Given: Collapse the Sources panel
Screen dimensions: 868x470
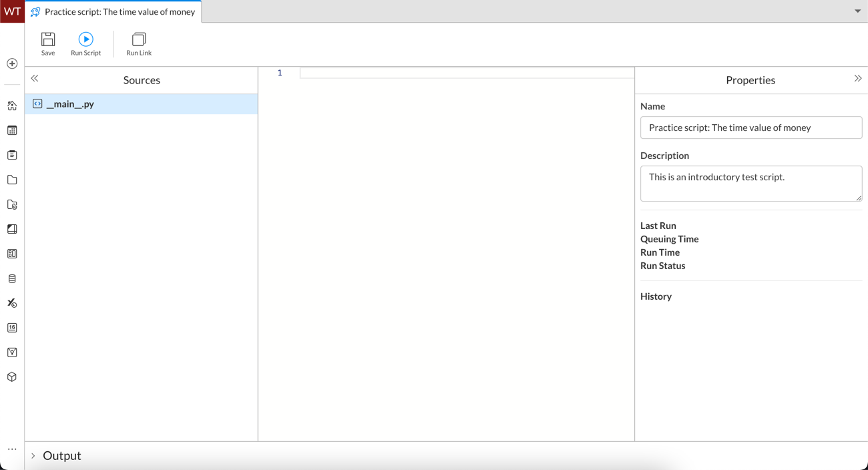Looking at the screenshot, I should coord(35,79).
